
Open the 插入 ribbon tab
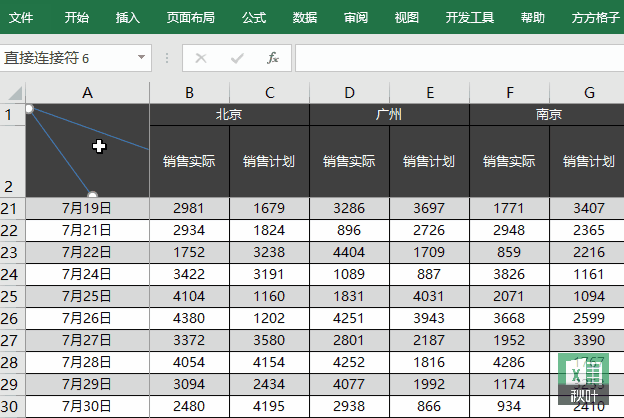[x=127, y=18]
